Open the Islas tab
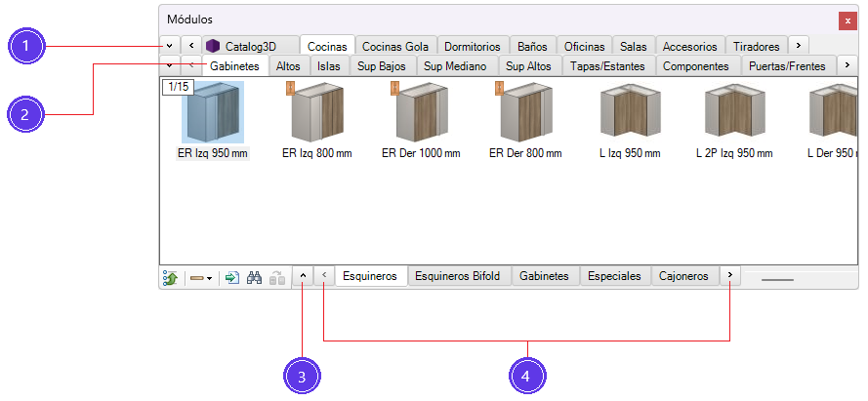 (x=329, y=66)
